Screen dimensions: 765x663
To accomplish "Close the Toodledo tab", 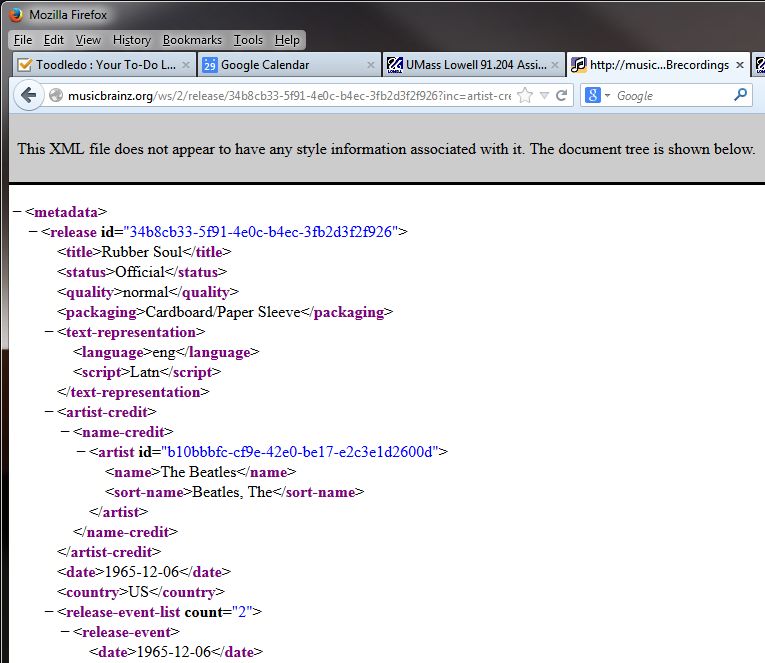I will (186, 65).
